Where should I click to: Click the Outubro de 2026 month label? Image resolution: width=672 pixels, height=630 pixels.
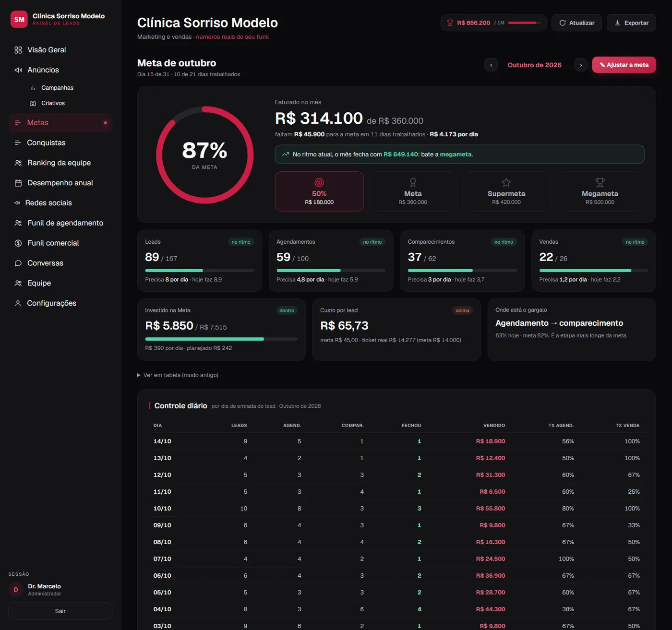click(x=534, y=65)
